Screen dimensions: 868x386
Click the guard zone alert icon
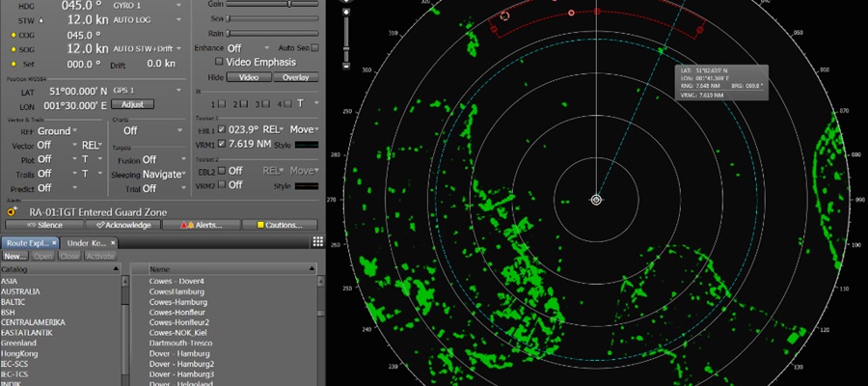click(x=11, y=211)
